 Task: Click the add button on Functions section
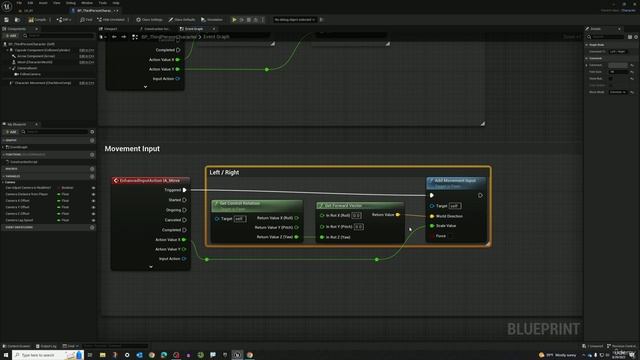click(92, 155)
